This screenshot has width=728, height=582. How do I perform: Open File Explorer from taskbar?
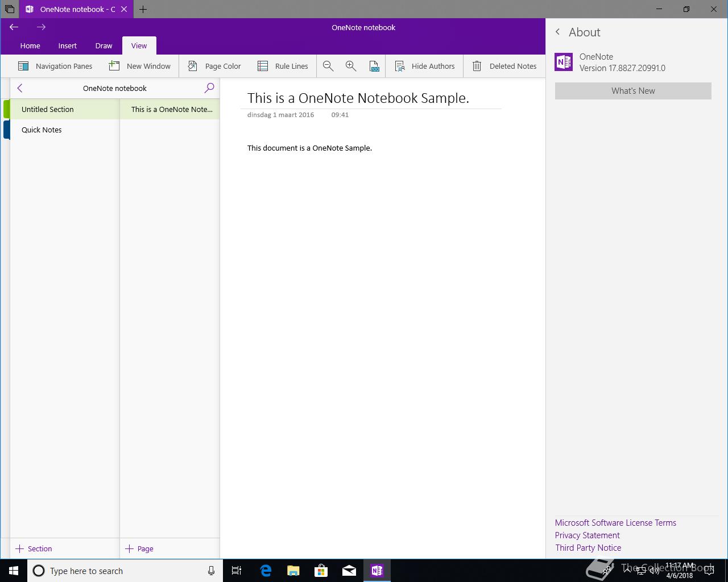tap(293, 571)
